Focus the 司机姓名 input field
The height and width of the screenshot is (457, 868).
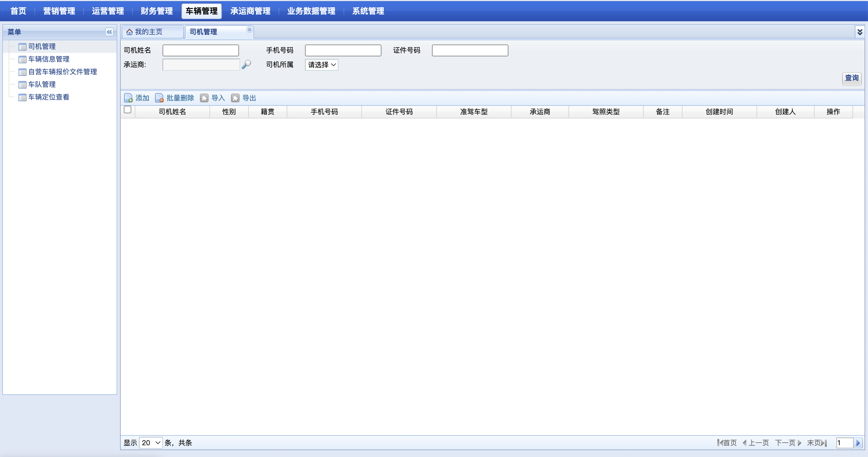click(x=200, y=50)
